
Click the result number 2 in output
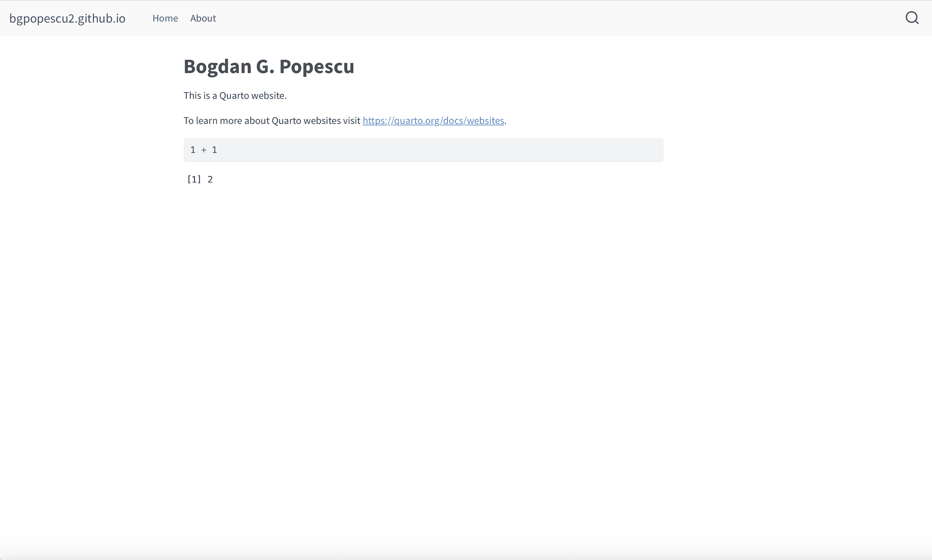pos(210,179)
